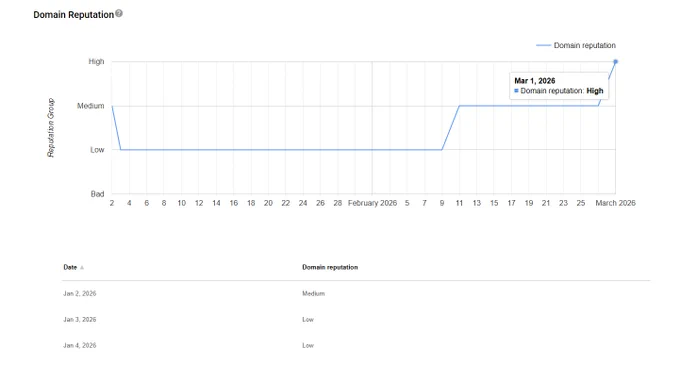Click the Medium value for Jan 2
Viewport: 680px width, 366px height.
[x=314, y=294]
